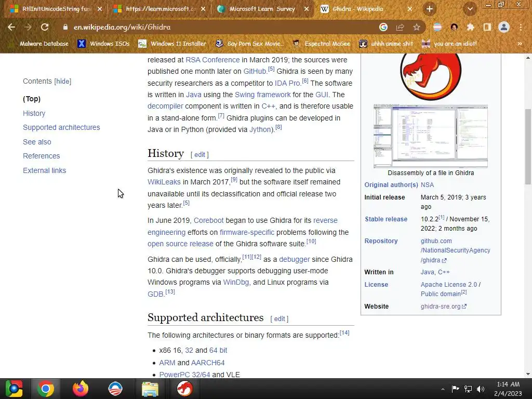Jump to (Top) in contents

[x=32, y=99]
